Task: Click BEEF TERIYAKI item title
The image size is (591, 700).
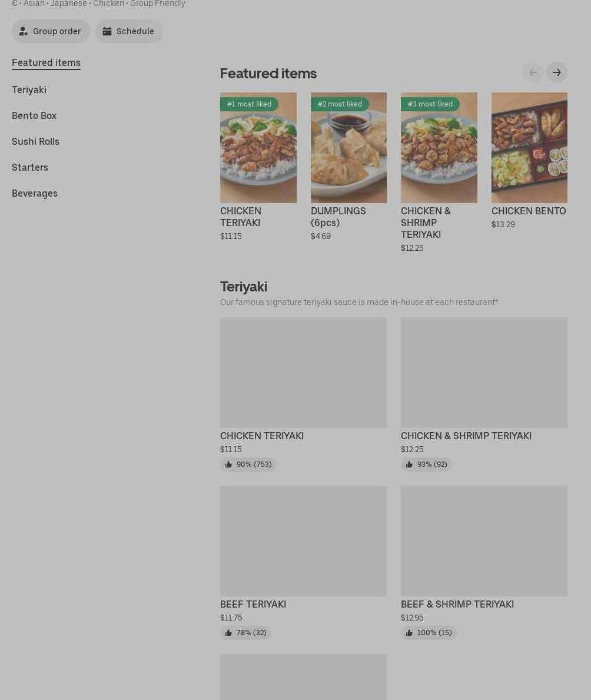Action: point(253,604)
